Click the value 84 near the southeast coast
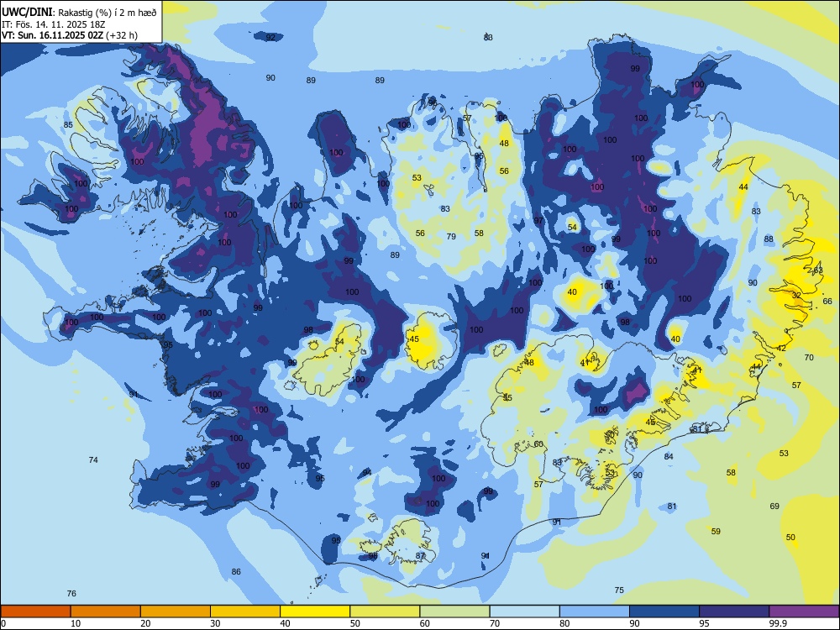 pos(669,456)
